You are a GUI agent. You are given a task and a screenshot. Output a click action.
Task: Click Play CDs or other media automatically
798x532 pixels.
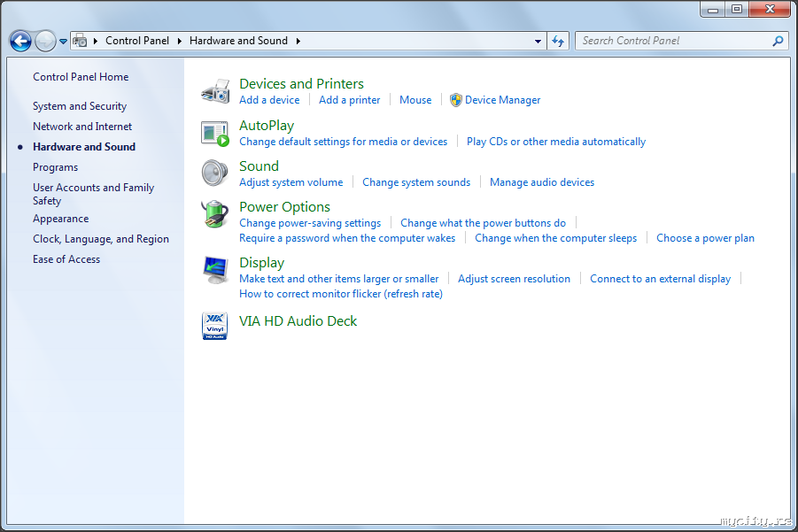pyautogui.click(x=555, y=142)
